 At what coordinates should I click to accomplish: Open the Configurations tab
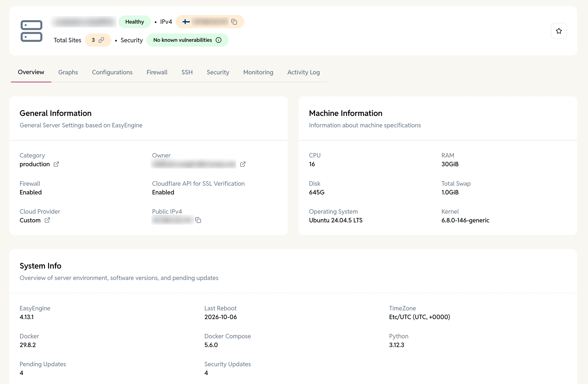pos(112,72)
